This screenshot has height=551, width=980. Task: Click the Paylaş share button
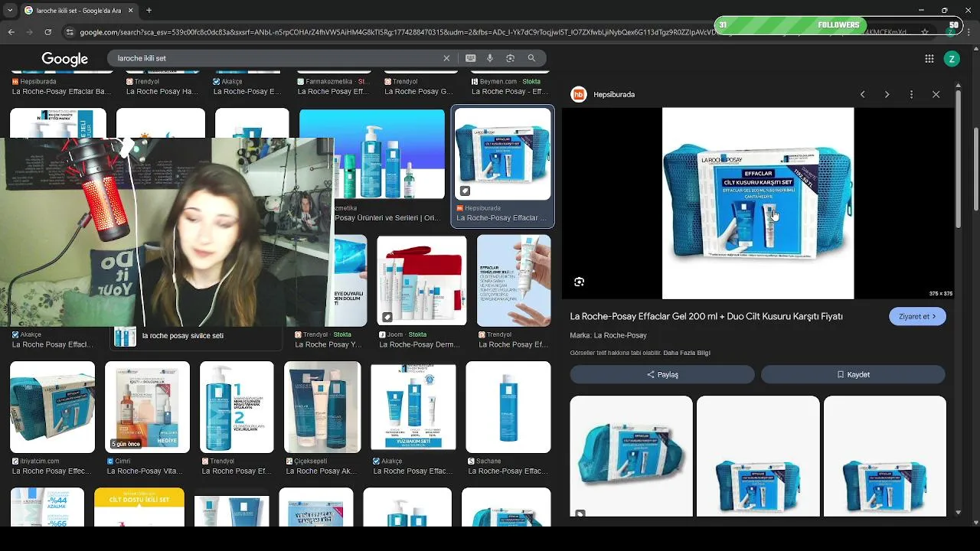[x=662, y=374]
